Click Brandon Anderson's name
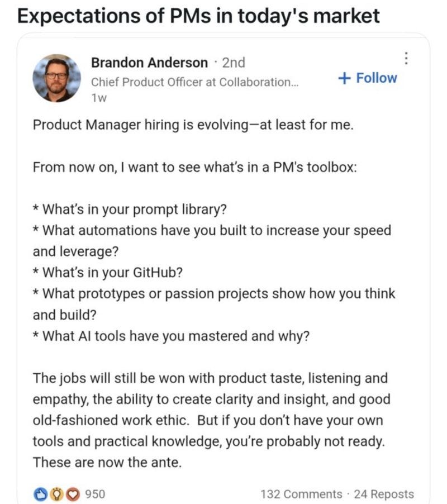The height and width of the screenshot is (504, 447). click(150, 63)
